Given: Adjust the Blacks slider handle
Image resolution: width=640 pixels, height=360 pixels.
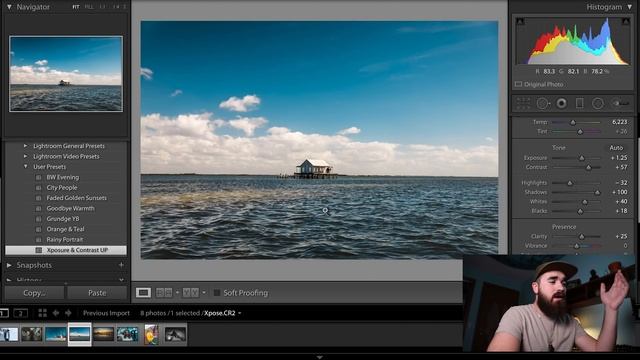Looking at the screenshot, I should point(580,211).
